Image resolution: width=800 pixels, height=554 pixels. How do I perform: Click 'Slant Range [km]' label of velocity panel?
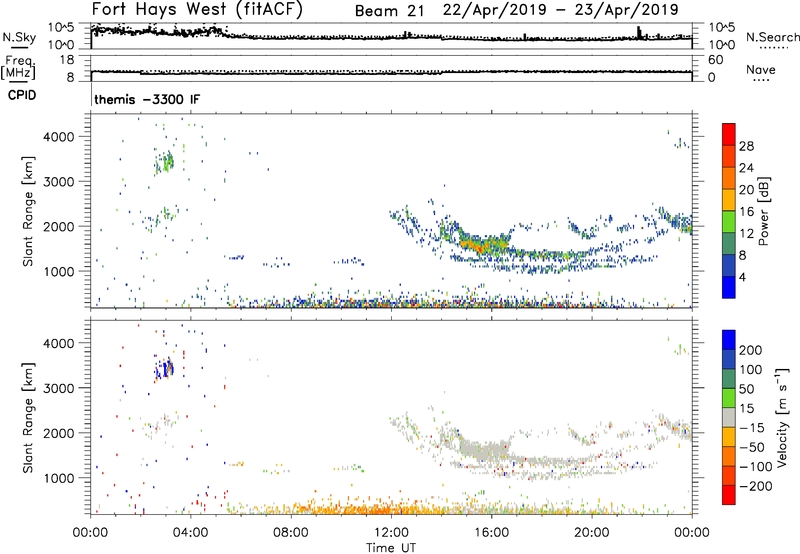tap(28, 417)
